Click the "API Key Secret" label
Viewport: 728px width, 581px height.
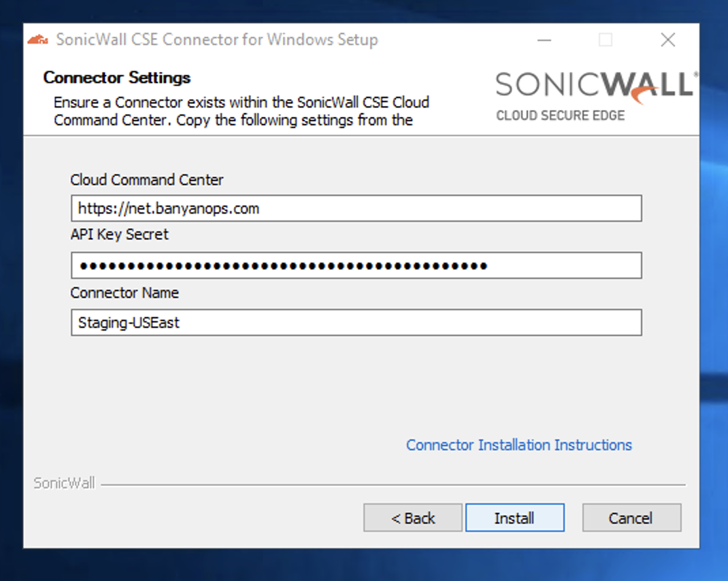[x=120, y=235]
